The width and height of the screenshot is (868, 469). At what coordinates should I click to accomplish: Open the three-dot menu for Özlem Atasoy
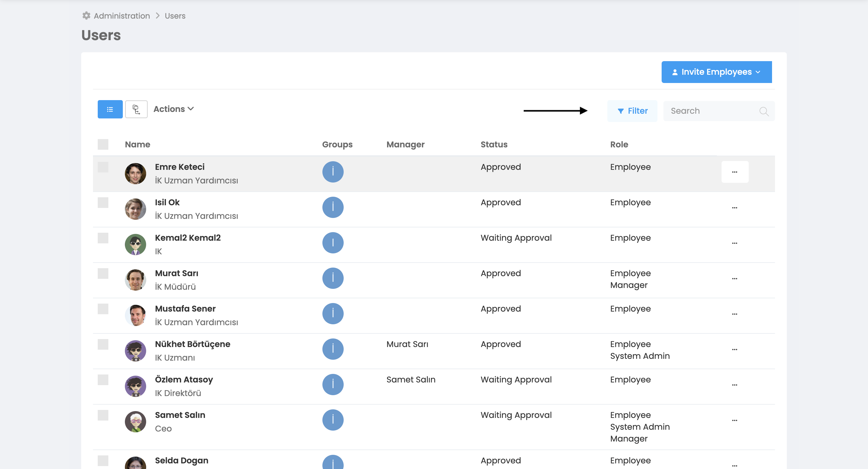pos(735,385)
